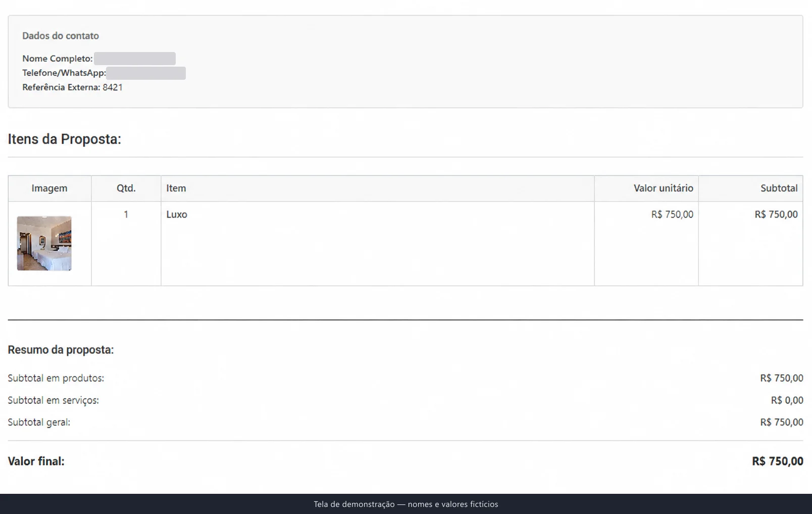Click the Subtotal em serviços amount R$ 0,00
The height and width of the screenshot is (514, 812).
[x=787, y=400]
